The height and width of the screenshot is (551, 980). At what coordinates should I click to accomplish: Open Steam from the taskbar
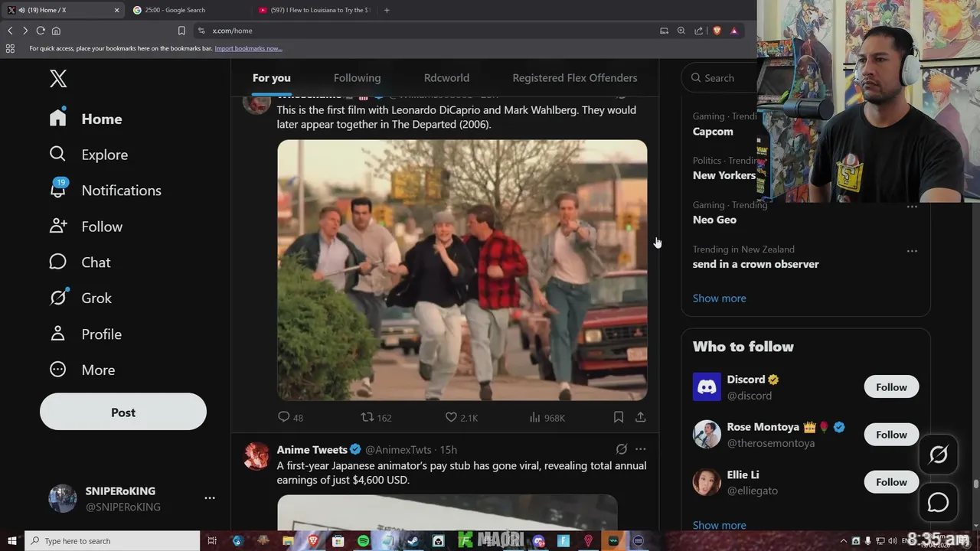[x=413, y=541]
